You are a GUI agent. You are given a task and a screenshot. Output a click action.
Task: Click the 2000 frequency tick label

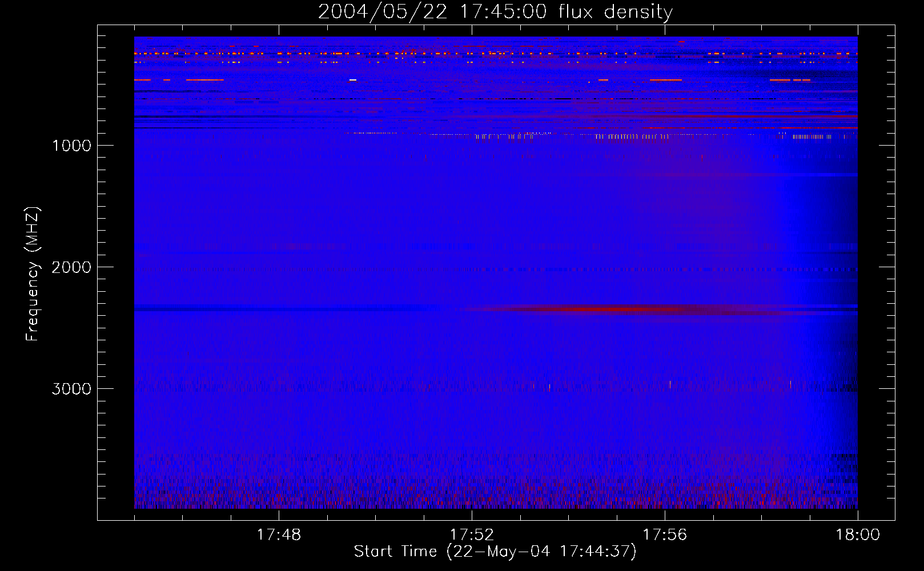pos(71,267)
